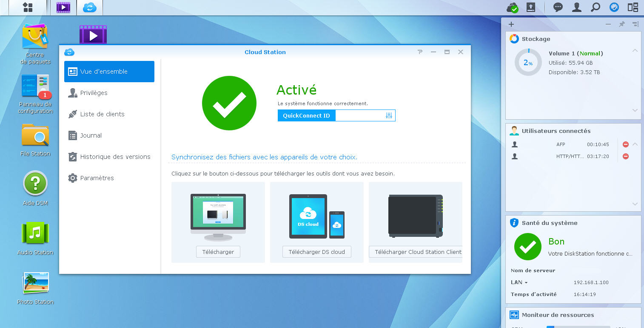Image resolution: width=644 pixels, height=328 pixels.
Task: Disconnect the AFP connected user
Action: 625,144
